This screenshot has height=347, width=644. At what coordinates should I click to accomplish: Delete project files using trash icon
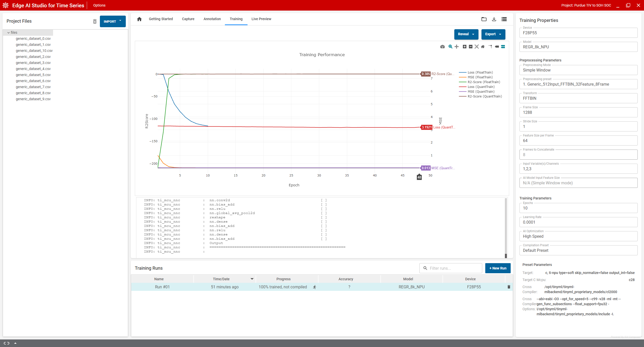pos(95,21)
